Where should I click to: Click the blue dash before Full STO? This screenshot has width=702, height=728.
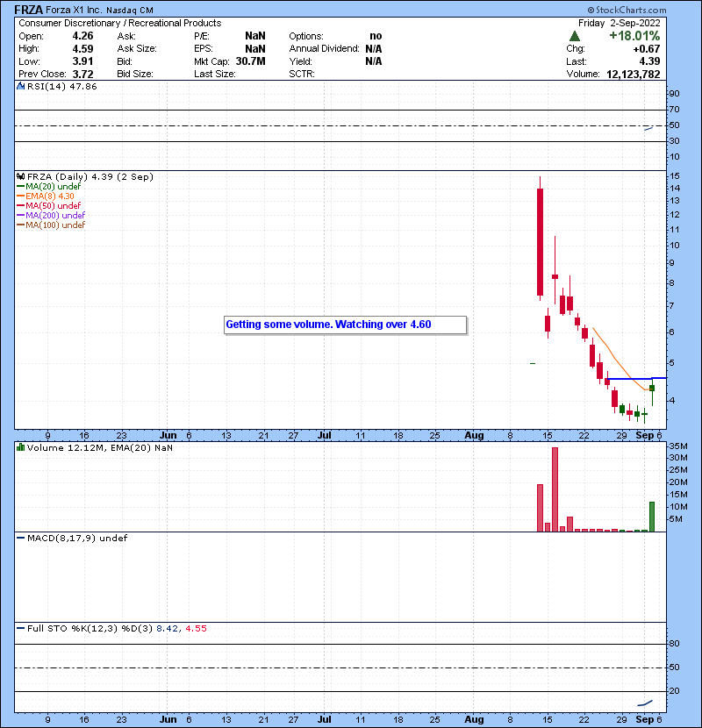point(20,629)
